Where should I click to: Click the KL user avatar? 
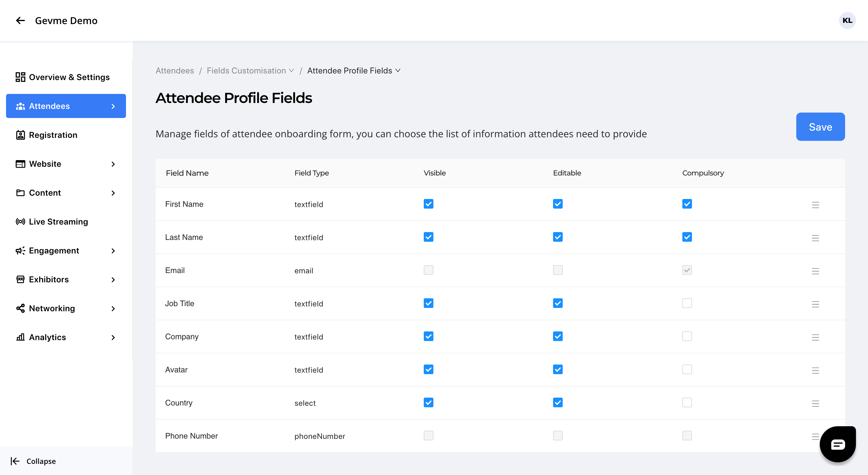point(847,20)
